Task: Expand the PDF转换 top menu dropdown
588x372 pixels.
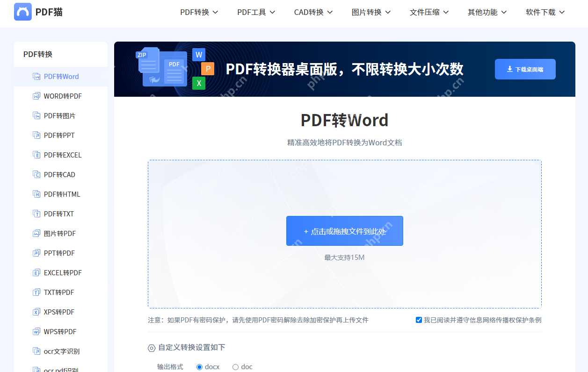Action: click(199, 12)
